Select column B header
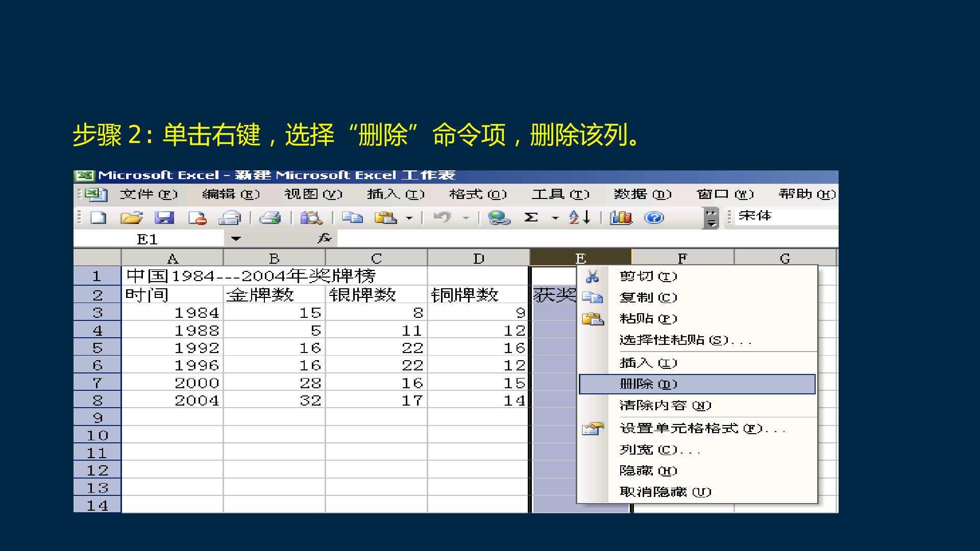Screen dimensions: 980x551 click(275, 258)
